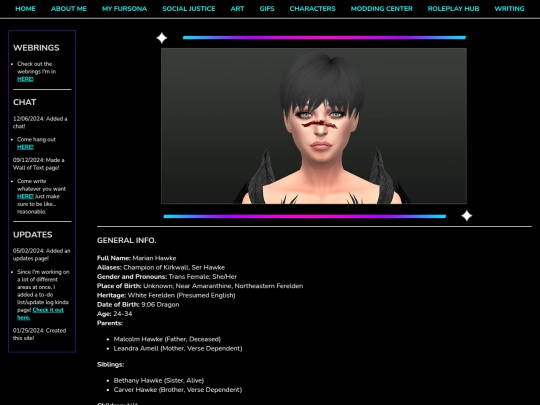Viewport: 540px width, 405px height.
Task: Click the 'Trans Female; She/Her' pronouns line
Action: point(167,277)
